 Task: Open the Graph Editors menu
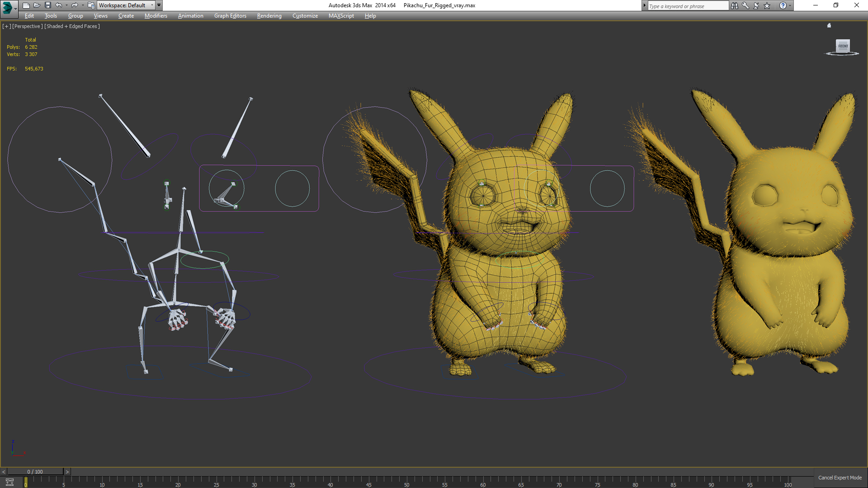coord(230,16)
